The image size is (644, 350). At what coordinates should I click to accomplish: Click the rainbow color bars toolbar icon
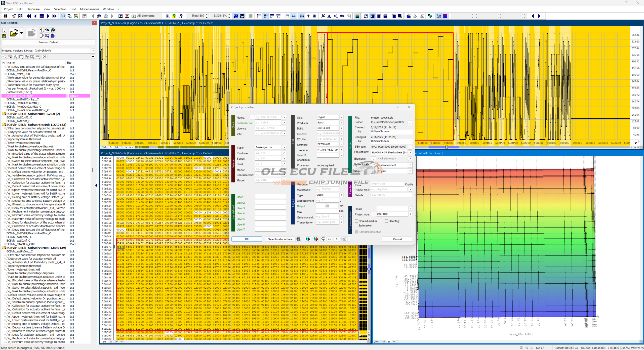(357, 16)
